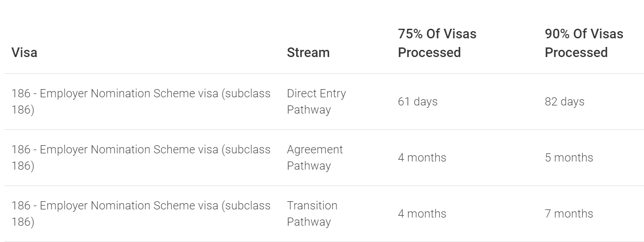Select the 'Transition Pathway' stream cell

click(x=312, y=214)
